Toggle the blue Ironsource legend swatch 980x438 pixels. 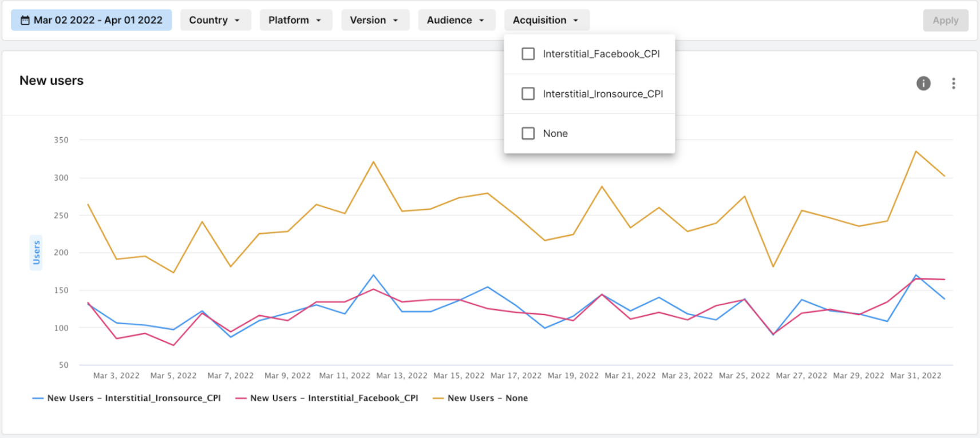click(x=38, y=398)
